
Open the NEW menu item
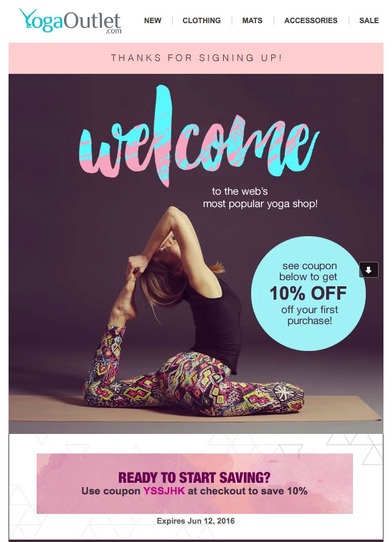(152, 21)
